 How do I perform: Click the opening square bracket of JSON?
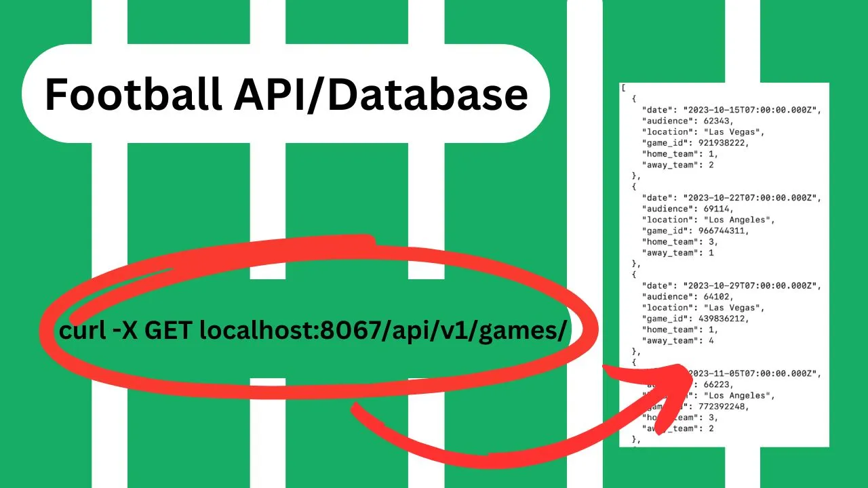coord(623,88)
